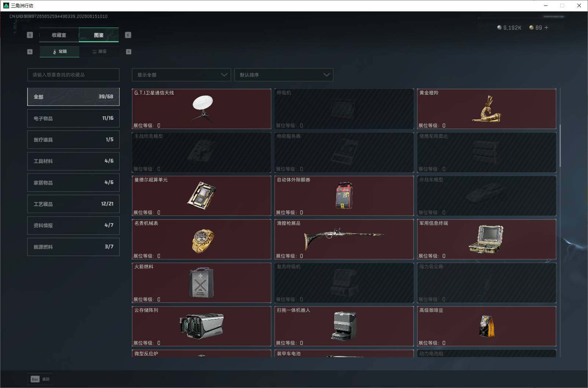Viewport: 588px width, 388px height.
Task: Click the item list vertical scrollbar
Action: [560, 145]
